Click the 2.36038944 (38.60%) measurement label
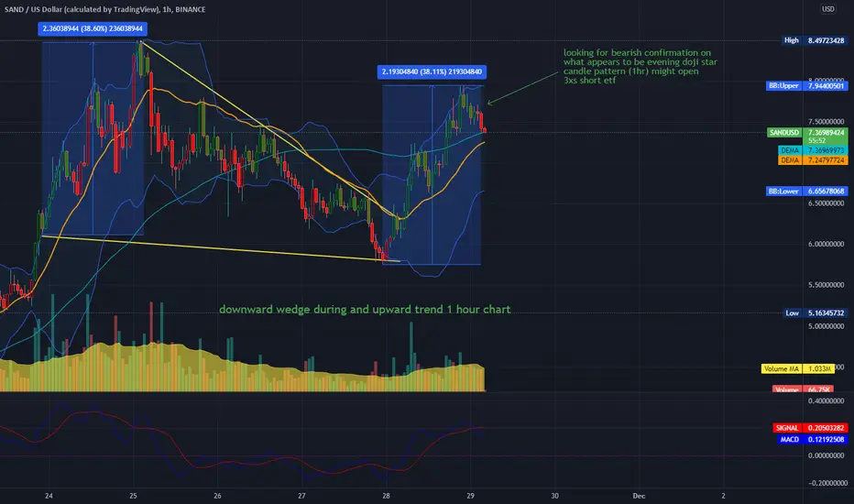Image resolution: width=854 pixels, height=504 pixels. tap(93, 29)
